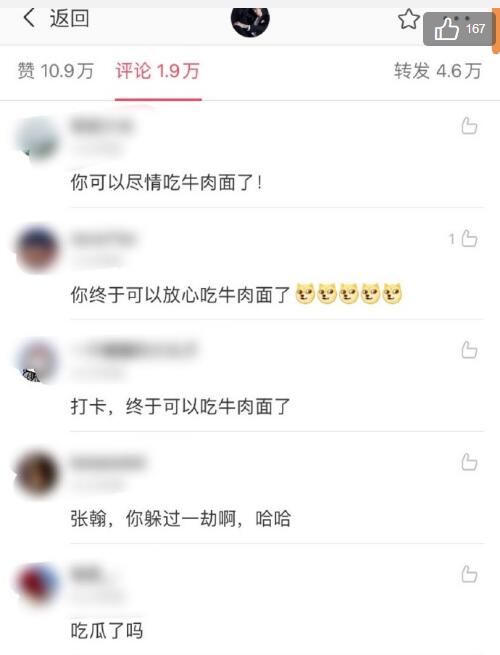Open the post author's round avatar
This screenshot has height=655, width=500.
[x=250, y=22]
